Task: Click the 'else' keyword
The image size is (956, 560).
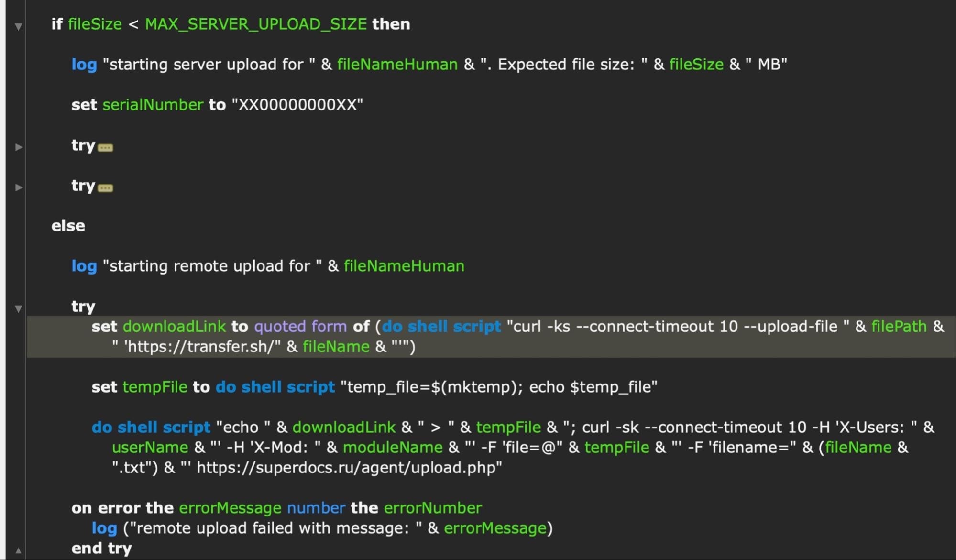Action: click(68, 226)
